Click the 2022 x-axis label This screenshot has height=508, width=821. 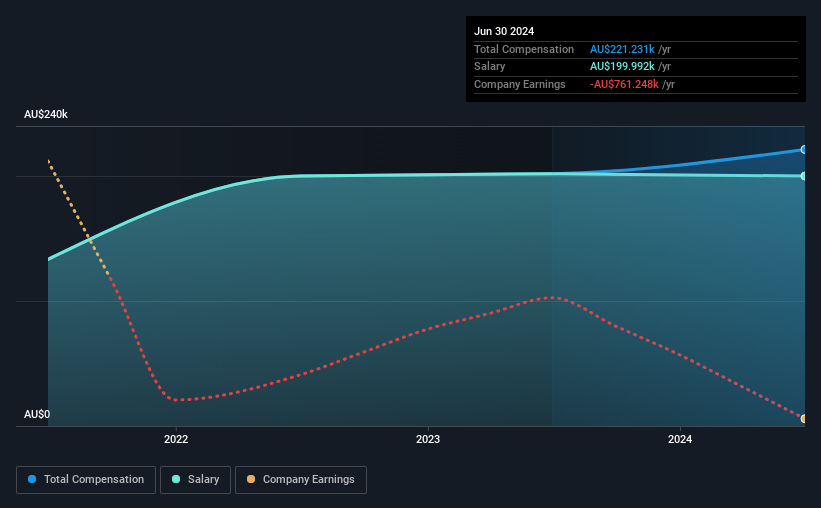(176, 439)
